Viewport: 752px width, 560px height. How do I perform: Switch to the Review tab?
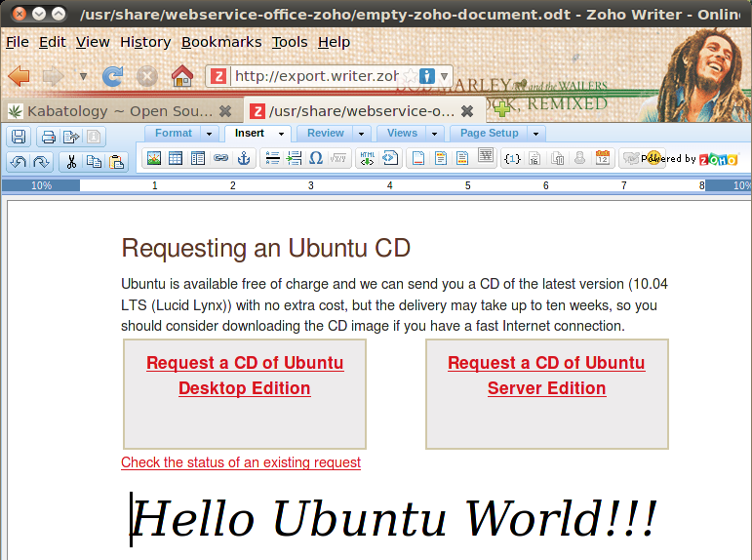pos(325,133)
